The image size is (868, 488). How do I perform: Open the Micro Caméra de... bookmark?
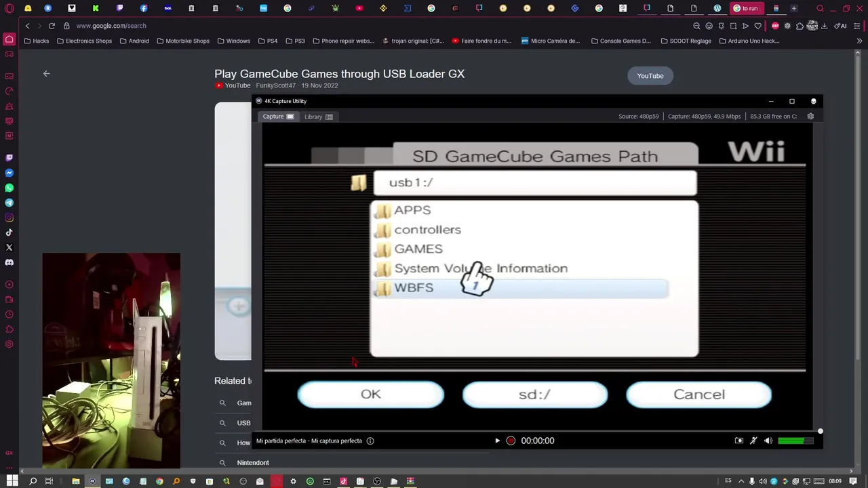tap(551, 41)
